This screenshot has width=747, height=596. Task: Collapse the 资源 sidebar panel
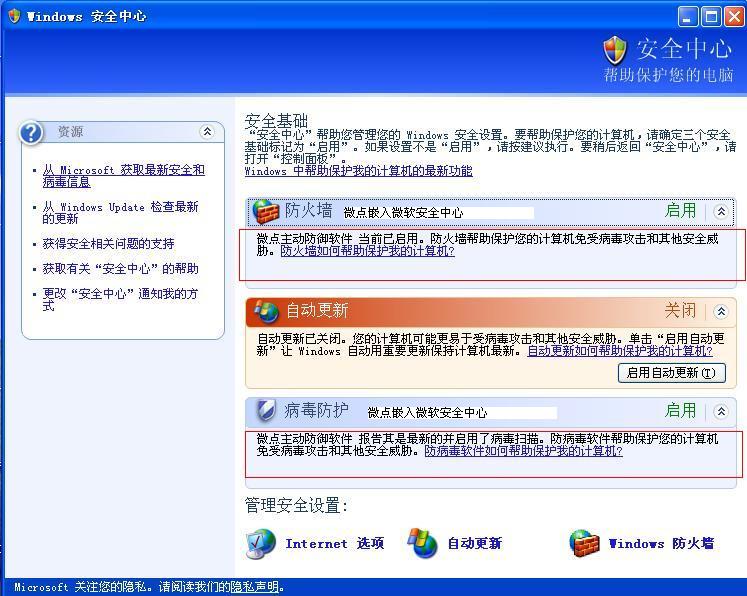tap(207, 132)
